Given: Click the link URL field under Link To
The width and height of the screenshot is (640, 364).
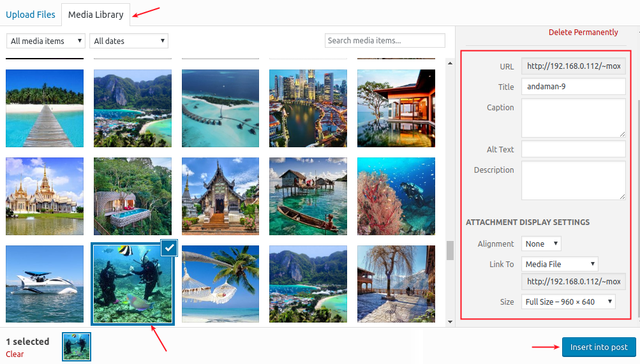Looking at the screenshot, I should pos(574,281).
